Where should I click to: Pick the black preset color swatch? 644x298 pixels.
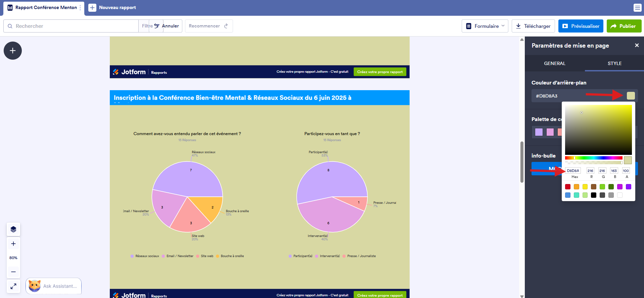pos(594,195)
